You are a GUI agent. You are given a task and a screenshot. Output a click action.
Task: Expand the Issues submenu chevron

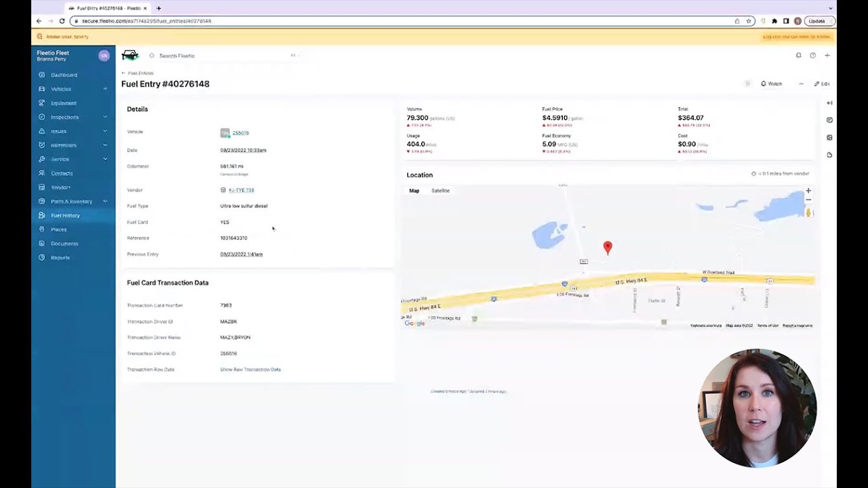click(x=105, y=131)
